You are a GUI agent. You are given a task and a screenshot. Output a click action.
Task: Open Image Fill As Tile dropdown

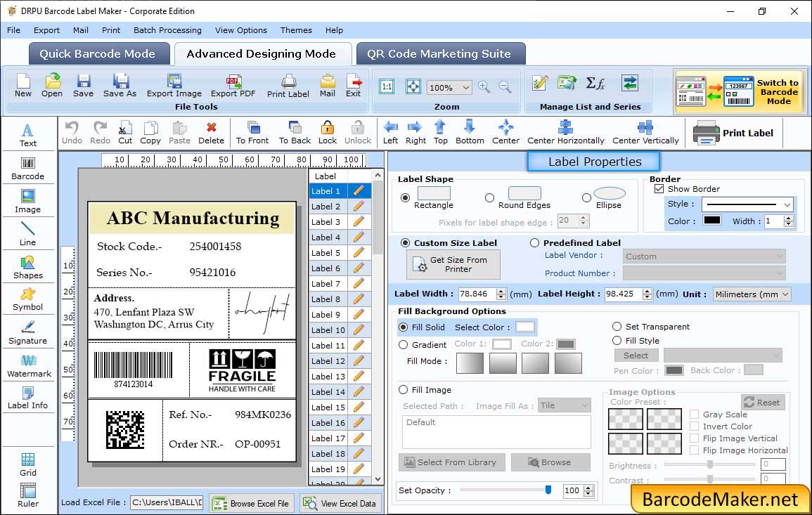point(565,405)
